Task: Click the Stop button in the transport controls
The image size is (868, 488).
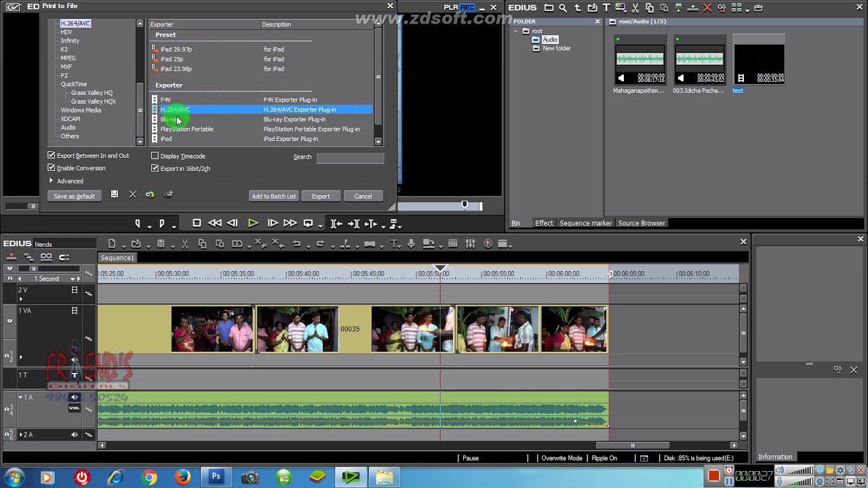Action: 197,223
